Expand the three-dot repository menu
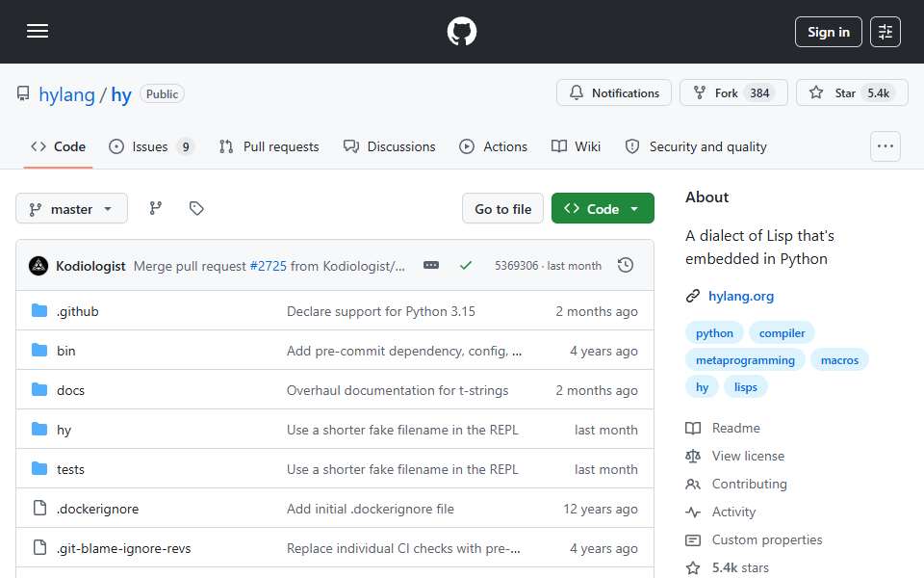 (885, 146)
